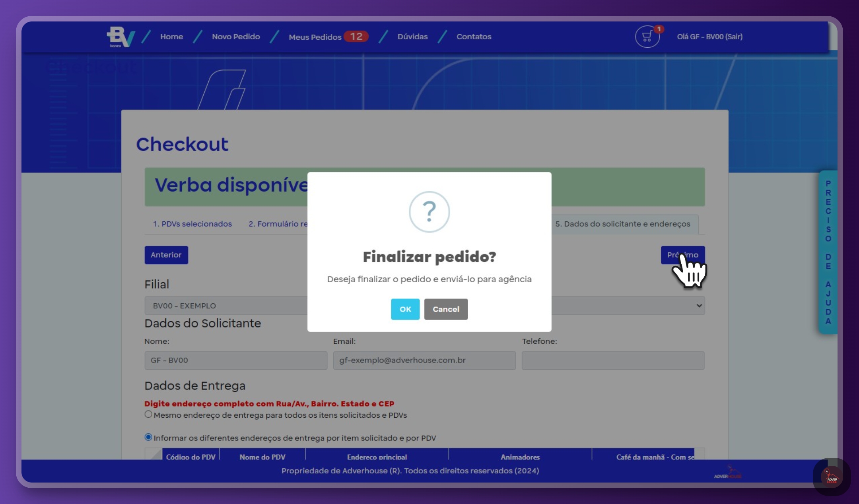Open the Preciso de Ajuda side tab
This screenshot has width=859, height=504.
tap(828, 252)
